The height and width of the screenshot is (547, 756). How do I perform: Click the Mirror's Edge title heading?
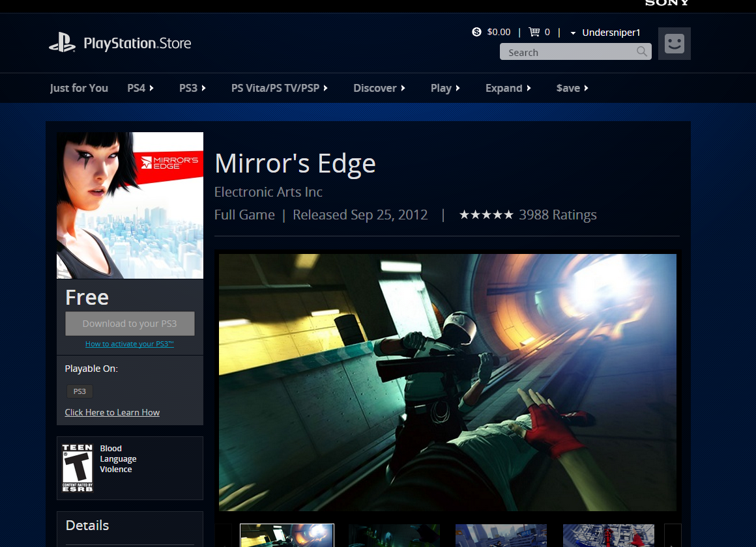[295, 163]
